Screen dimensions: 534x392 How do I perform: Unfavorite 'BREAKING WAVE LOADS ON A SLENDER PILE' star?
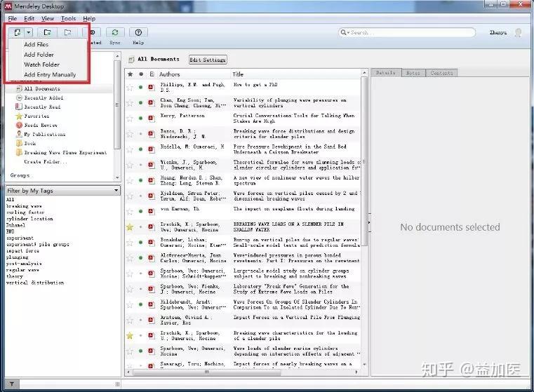(x=130, y=227)
